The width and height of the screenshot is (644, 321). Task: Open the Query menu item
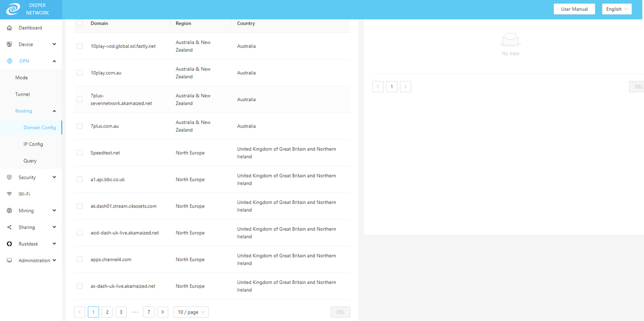(31, 161)
